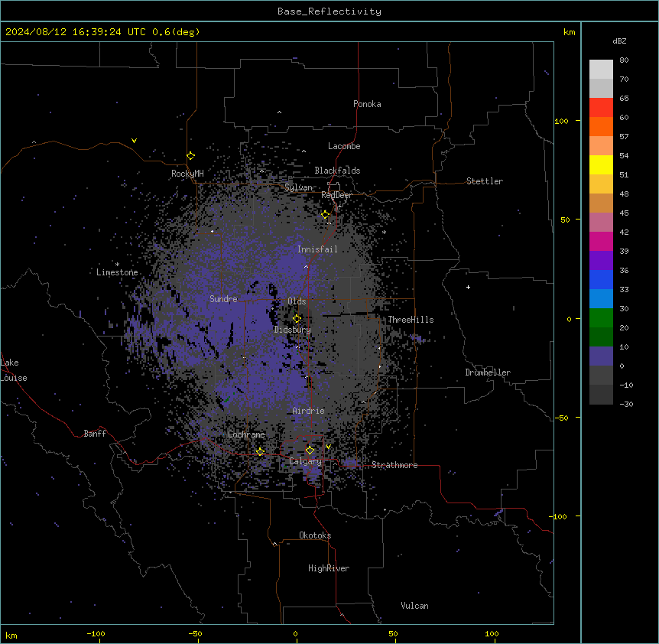Click the Banff town label
The image size is (659, 644).
tap(95, 434)
